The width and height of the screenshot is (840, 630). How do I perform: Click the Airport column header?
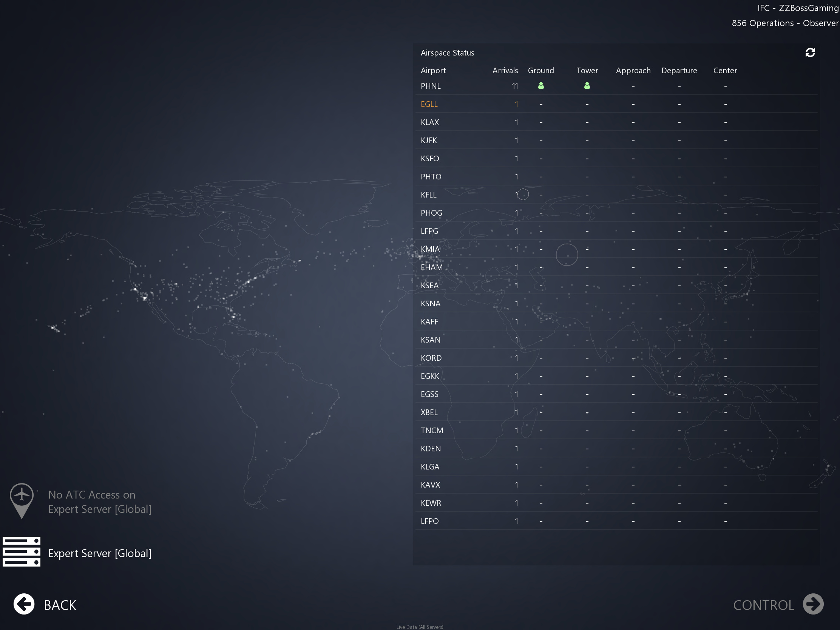point(433,71)
